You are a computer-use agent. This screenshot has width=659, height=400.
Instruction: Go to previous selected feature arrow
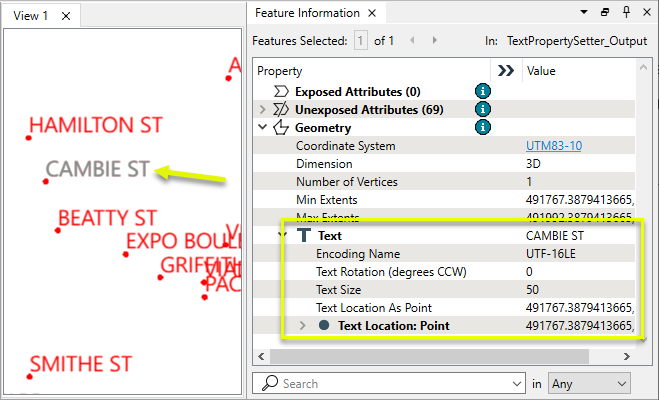point(412,41)
